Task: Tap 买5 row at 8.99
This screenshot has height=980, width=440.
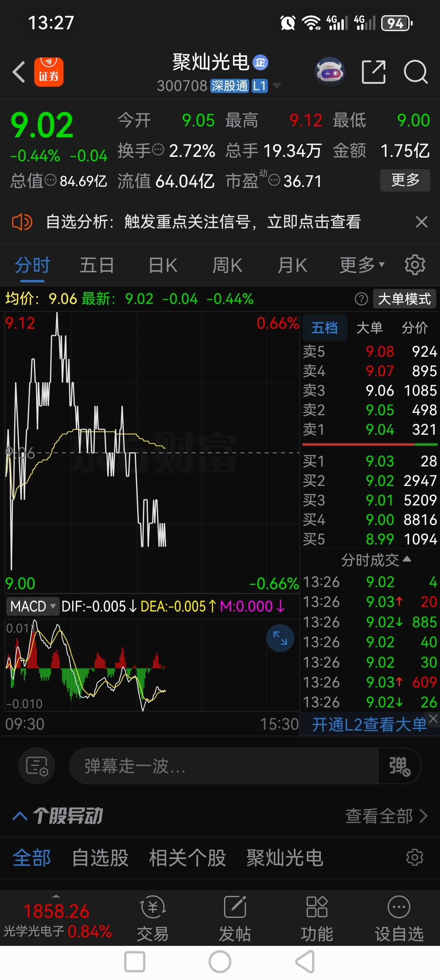Action: [x=370, y=539]
